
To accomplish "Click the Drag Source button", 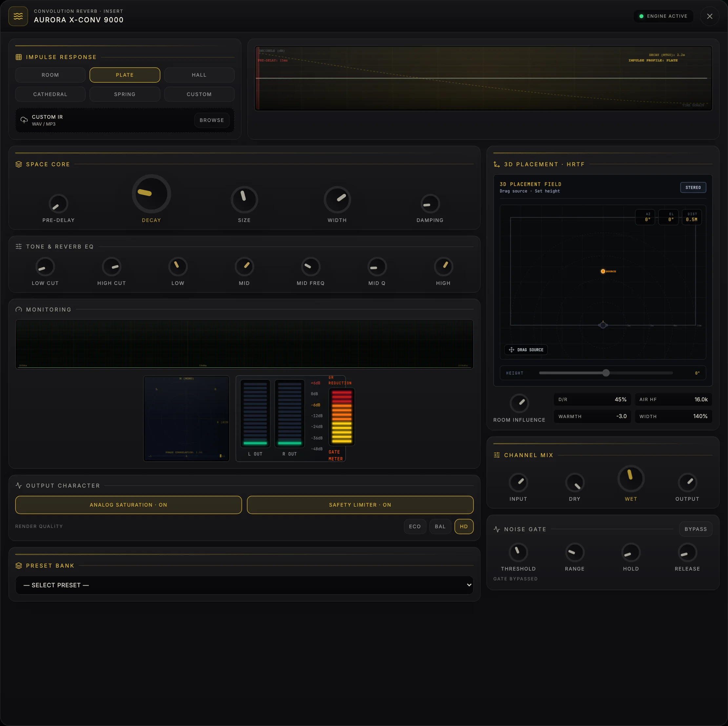I will pos(526,350).
